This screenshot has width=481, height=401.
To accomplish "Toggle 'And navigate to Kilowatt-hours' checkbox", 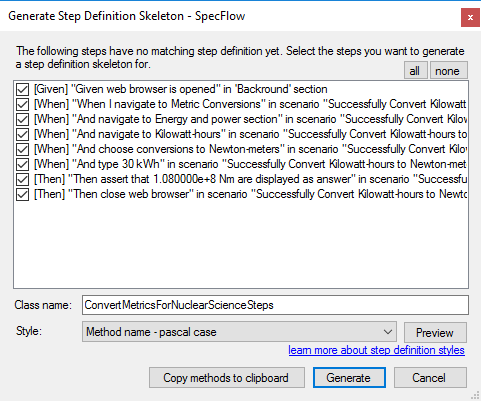I will [x=22, y=134].
